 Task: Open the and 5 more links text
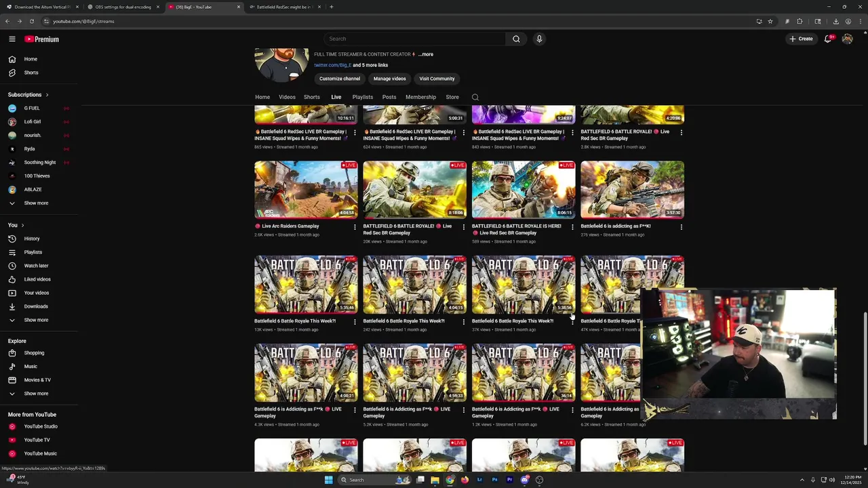tap(370, 65)
